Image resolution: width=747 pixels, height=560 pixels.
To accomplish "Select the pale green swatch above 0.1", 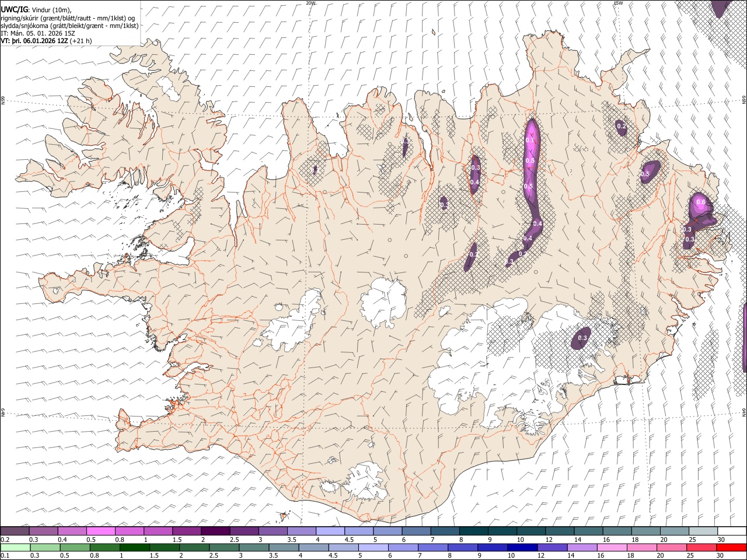I will point(15,548).
